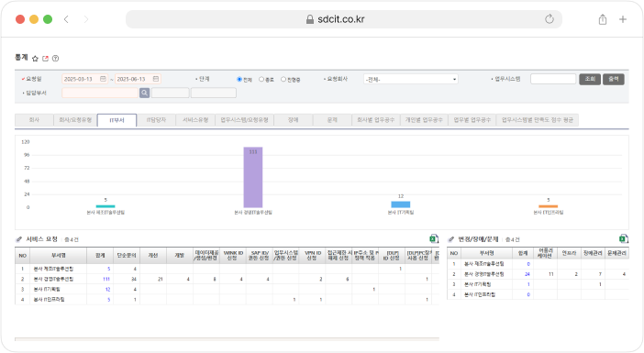644x353 pixels.
Task: Click the 조회 search button
Action: point(590,79)
